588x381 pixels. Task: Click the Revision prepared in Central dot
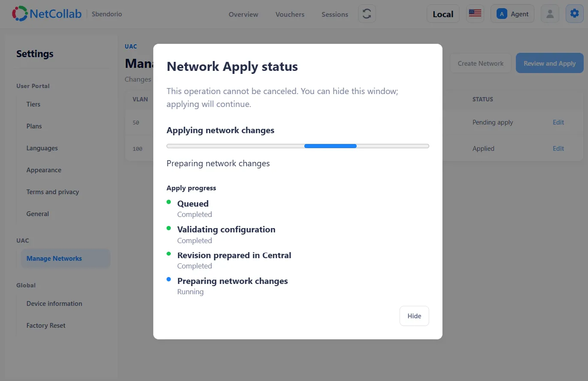point(169,254)
